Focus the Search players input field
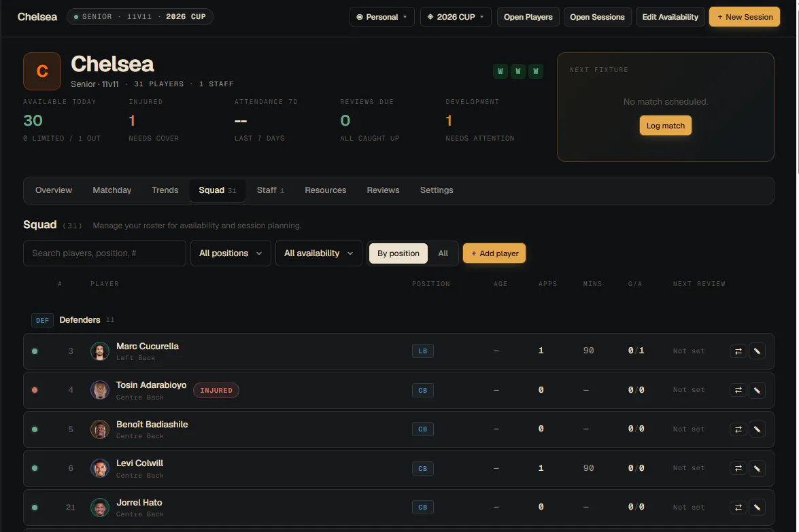The width and height of the screenshot is (799, 532). click(x=105, y=253)
